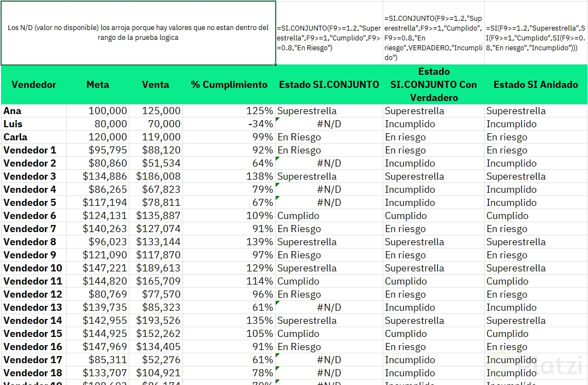588x385 pixels.
Task: Click the Vendedor 13 name cell
Action: (34, 307)
